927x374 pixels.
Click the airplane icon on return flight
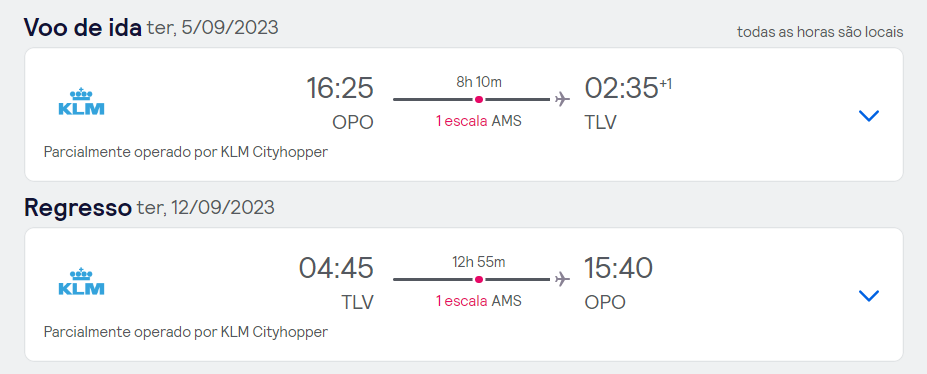[562, 279]
